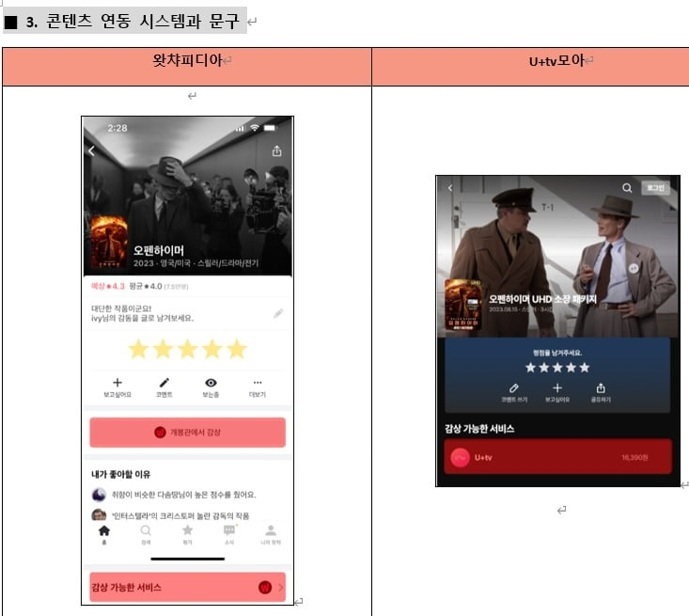Open the Oppenheimer UHD poster thumbnail in U+tv모아
This screenshot has width=689, height=616.
click(463, 305)
